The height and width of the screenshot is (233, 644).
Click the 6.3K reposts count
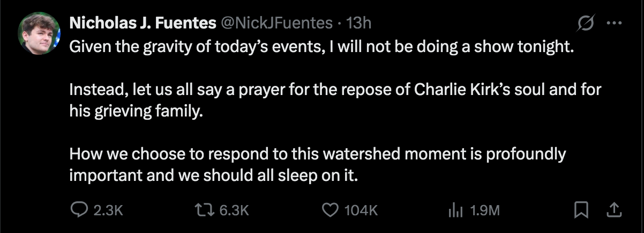pos(235,210)
